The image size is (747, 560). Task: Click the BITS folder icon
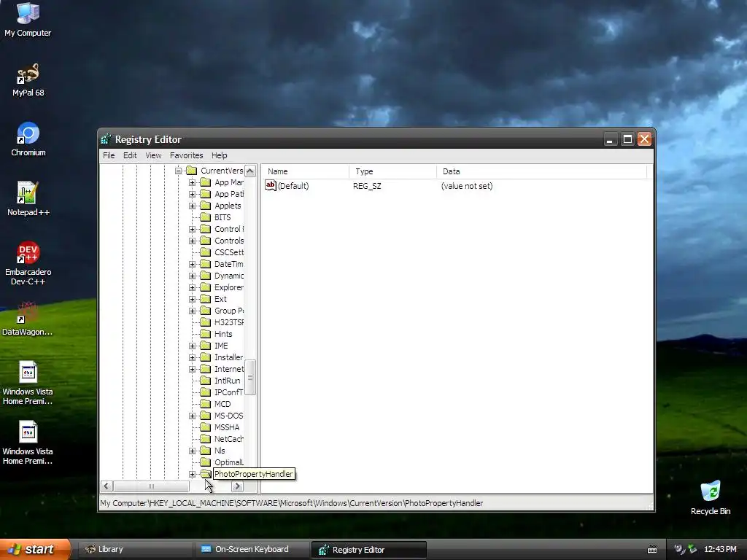[x=205, y=217]
